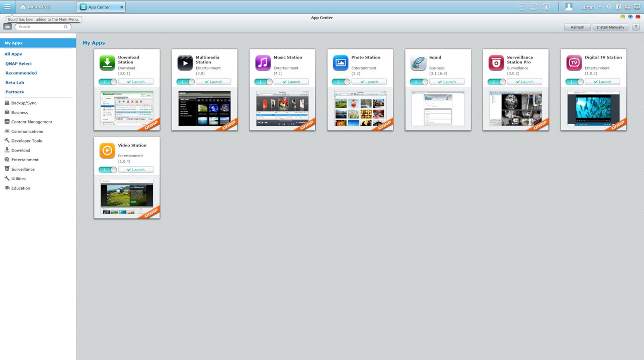Open the online help book icon
This screenshot has width=644, height=360.
618,7
